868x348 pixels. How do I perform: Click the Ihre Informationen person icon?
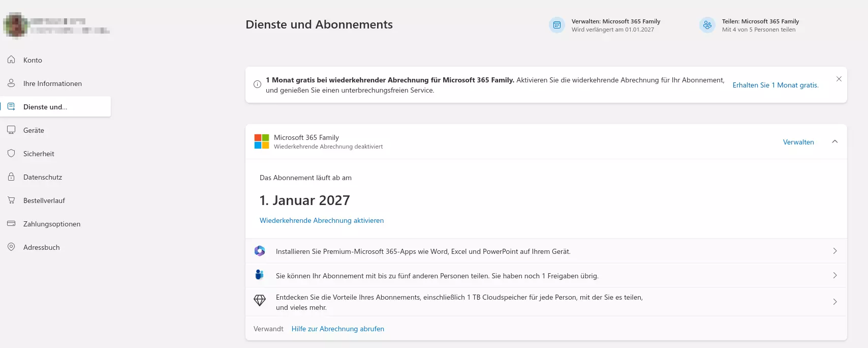coord(11,83)
